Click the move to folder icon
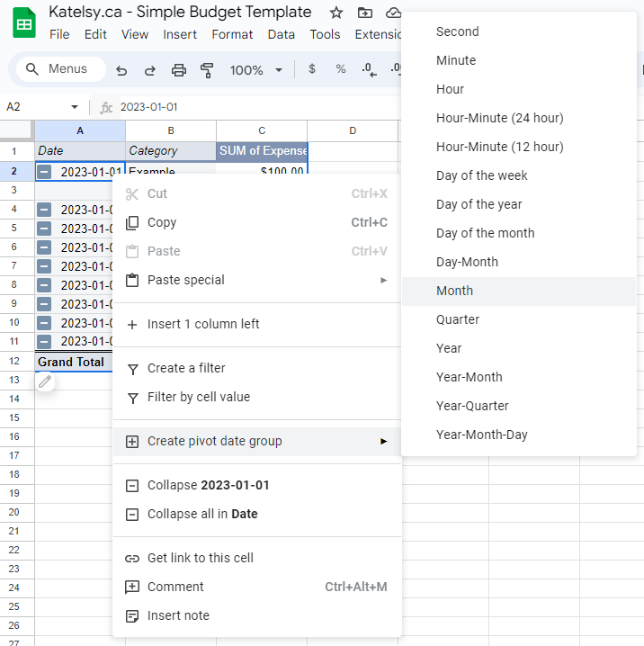The width and height of the screenshot is (644, 646). click(364, 13)
